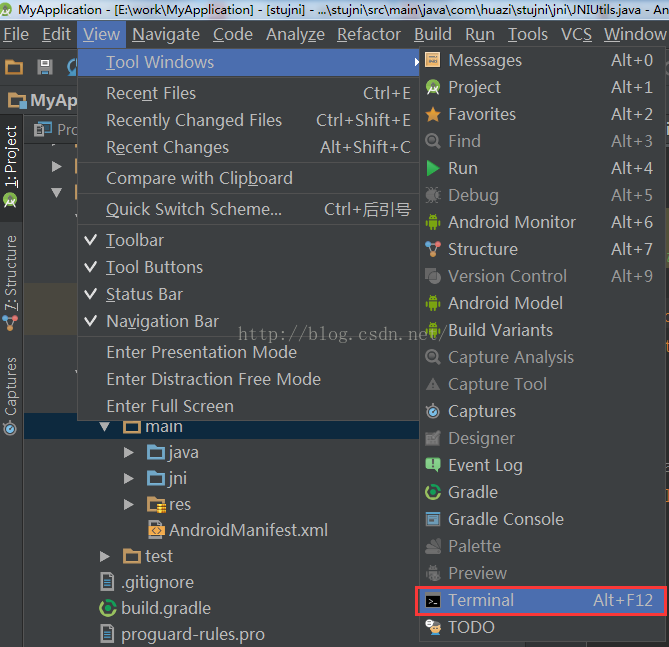Image resolution: width=669 pixels, height=647 pixels.
Task: Open the File menu
Action: [16, 34]
